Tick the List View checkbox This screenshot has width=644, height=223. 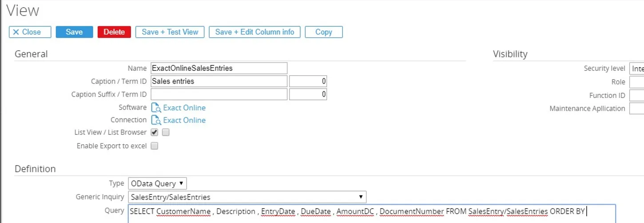click(x=155, y=132)
